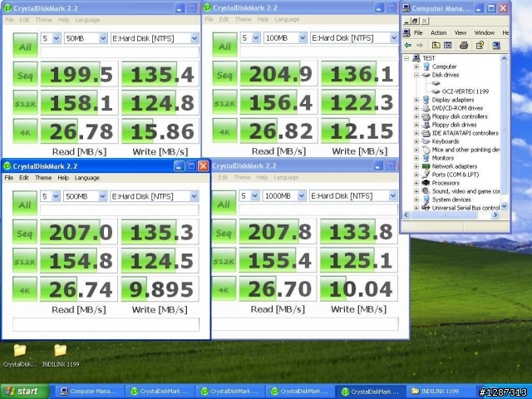Open Theme menu in the 500MB CrystalDiskMark window

[x=43, y=178]
